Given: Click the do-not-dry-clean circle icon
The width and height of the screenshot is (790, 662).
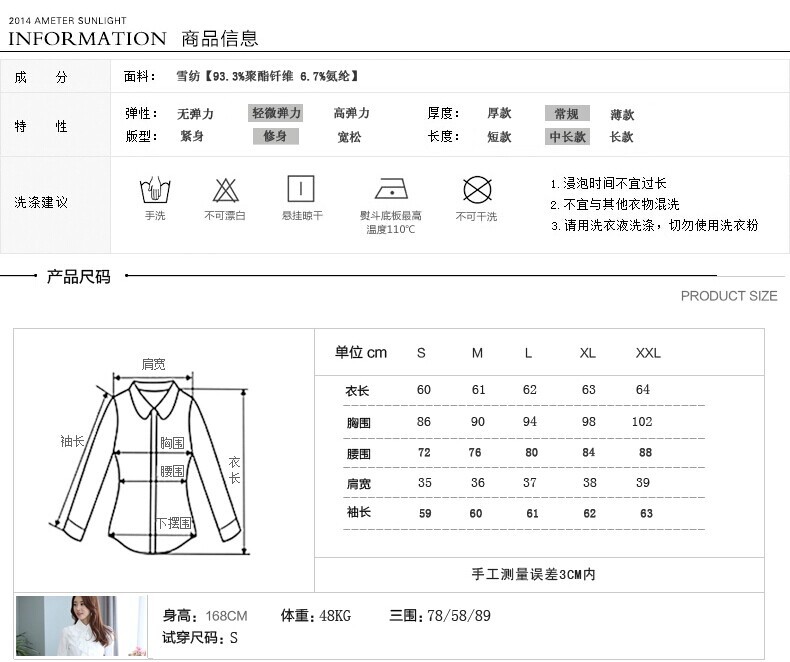Looking at the screenshot, I should [x=477, y=189].
